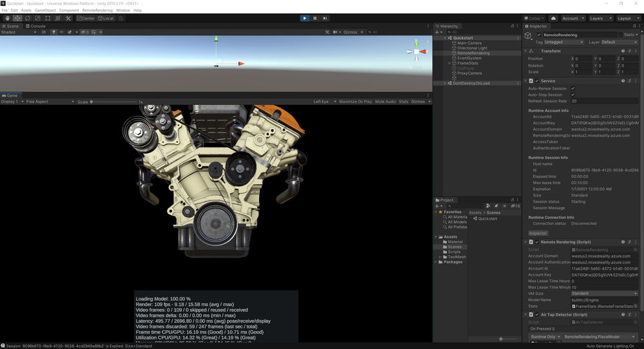Toggle the Local handle rotation button
Viewport: 644px width, 349px height.
[106, 19]
